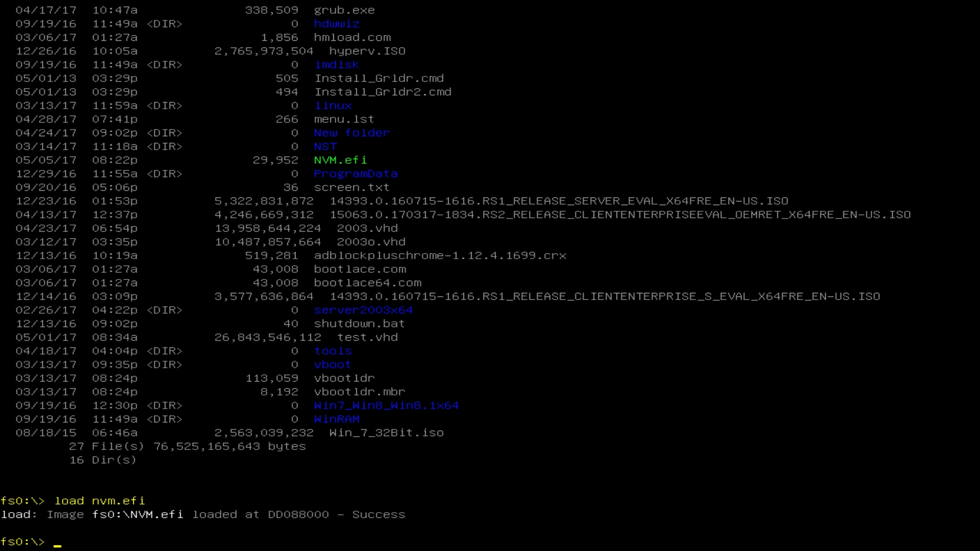Click the 29,952 size of NVM.efi
Image resolution: width=980 pixels, height=551 pixels.
pyautogui.click(x=276, y=160)
